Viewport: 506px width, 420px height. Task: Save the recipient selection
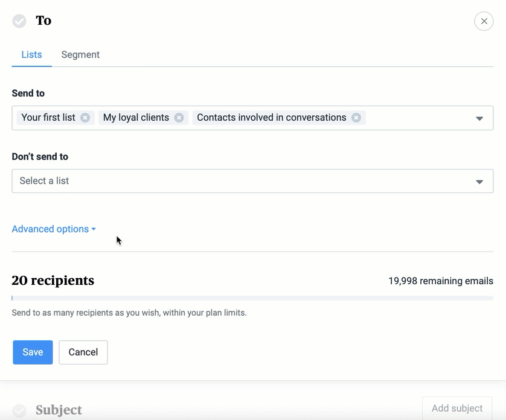33,352
